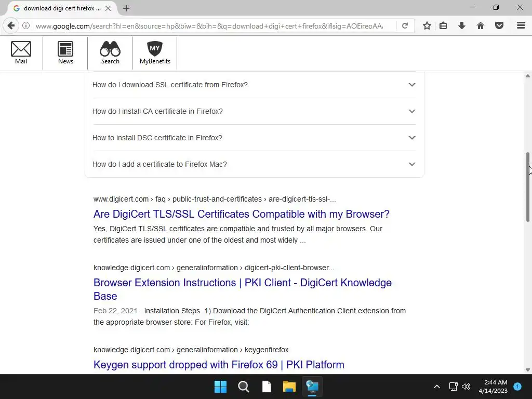Viewport: 532px width, 399px height.
Task: Open Windows taskbar search
Action: [x=244, y=387]
